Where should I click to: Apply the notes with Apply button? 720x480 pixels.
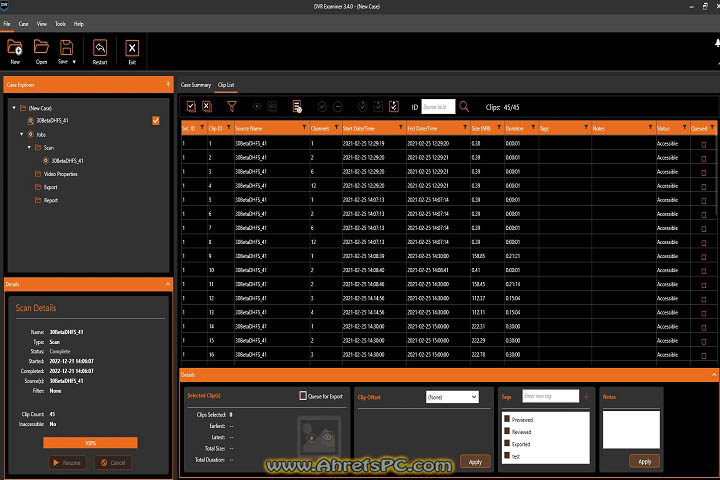pos(645,461)
